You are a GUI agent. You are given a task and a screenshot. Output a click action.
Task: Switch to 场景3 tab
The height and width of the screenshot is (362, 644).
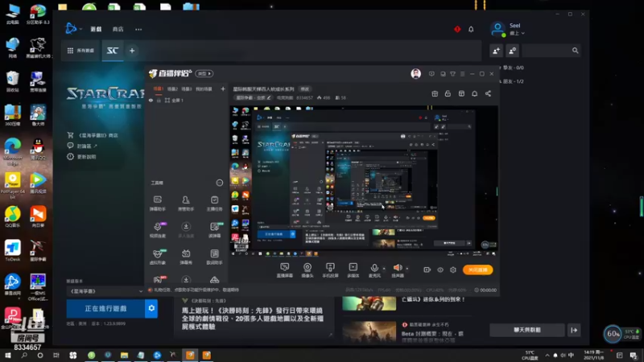coord(187,88)
